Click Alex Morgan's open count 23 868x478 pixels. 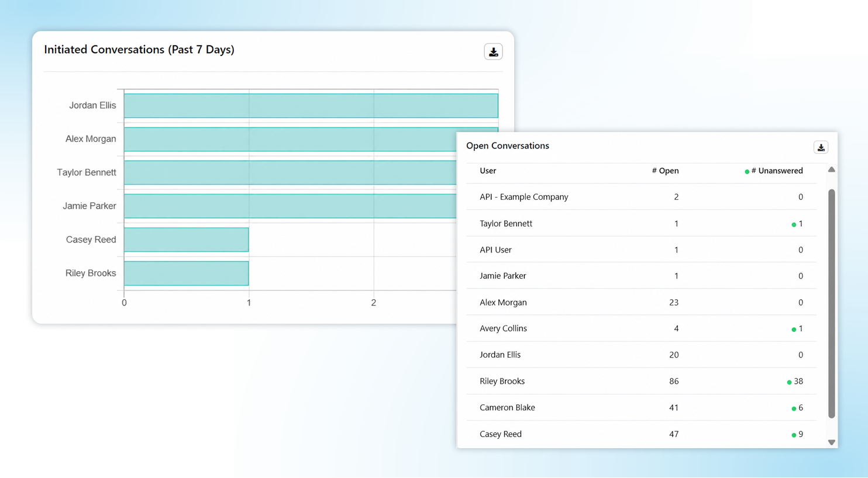(674, 302)
